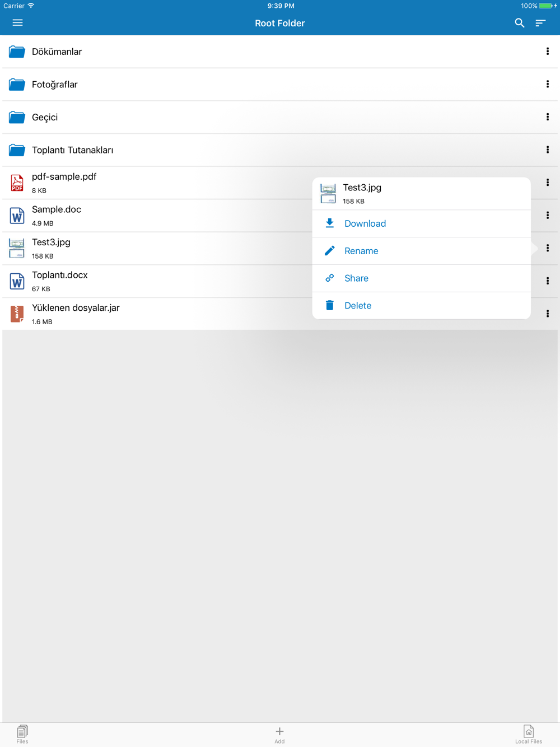Click the Test3.jpg thumbnail in list
The width and height of the screenshot is (560, 747).
click(17, 248)
